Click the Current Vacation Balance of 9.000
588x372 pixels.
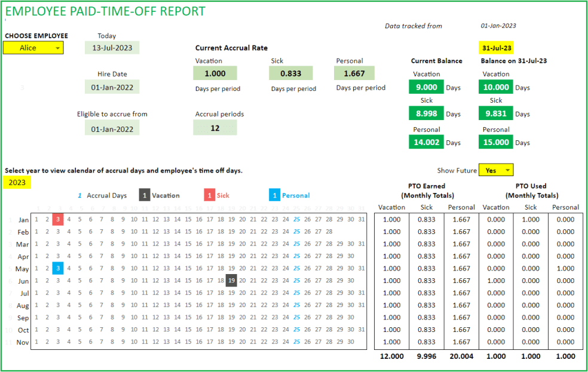point(427,87)
